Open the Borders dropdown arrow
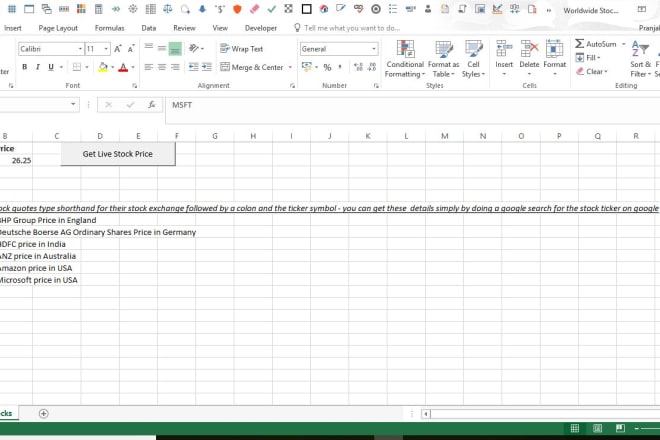 [x=87, y=67]
